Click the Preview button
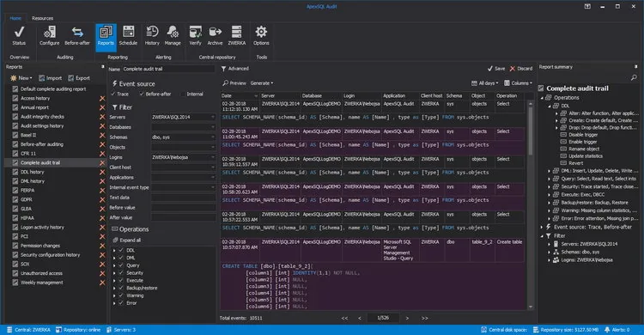 [x=234, y=83]
